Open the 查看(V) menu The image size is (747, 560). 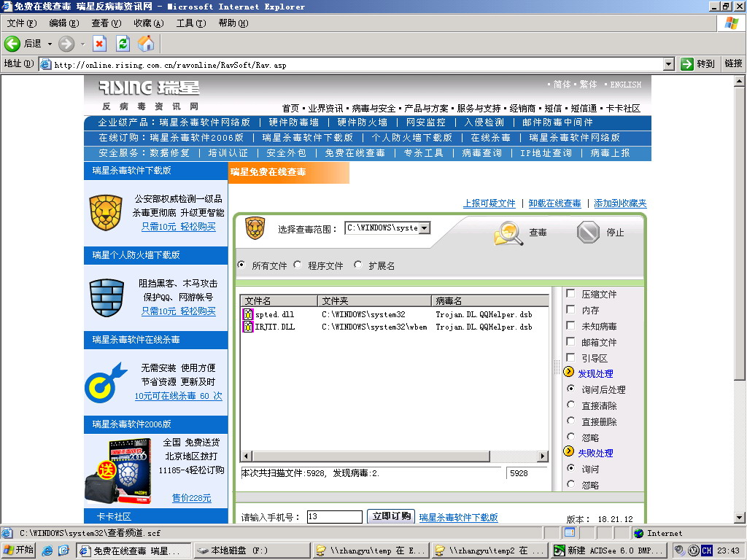point(107,23)
